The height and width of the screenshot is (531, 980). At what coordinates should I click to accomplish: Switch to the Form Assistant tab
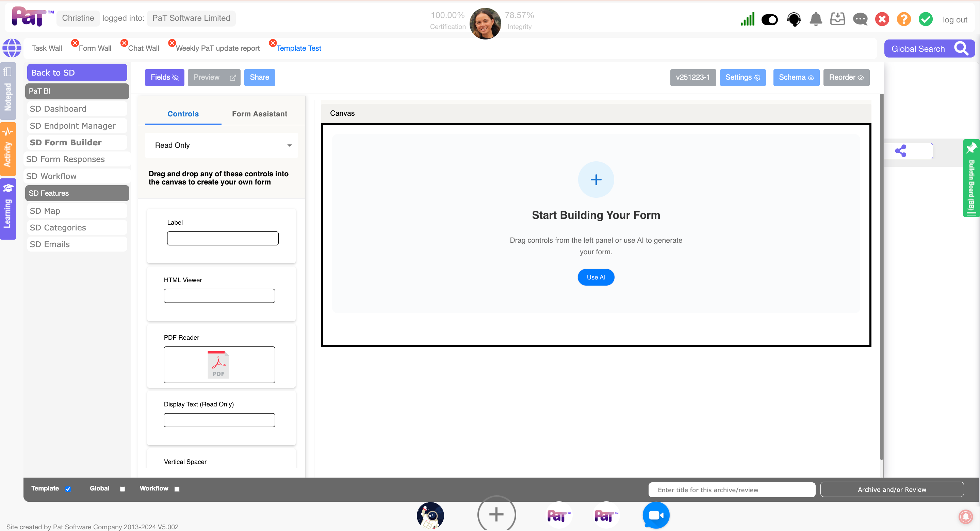pyautogui.click(x=259, y=114)
